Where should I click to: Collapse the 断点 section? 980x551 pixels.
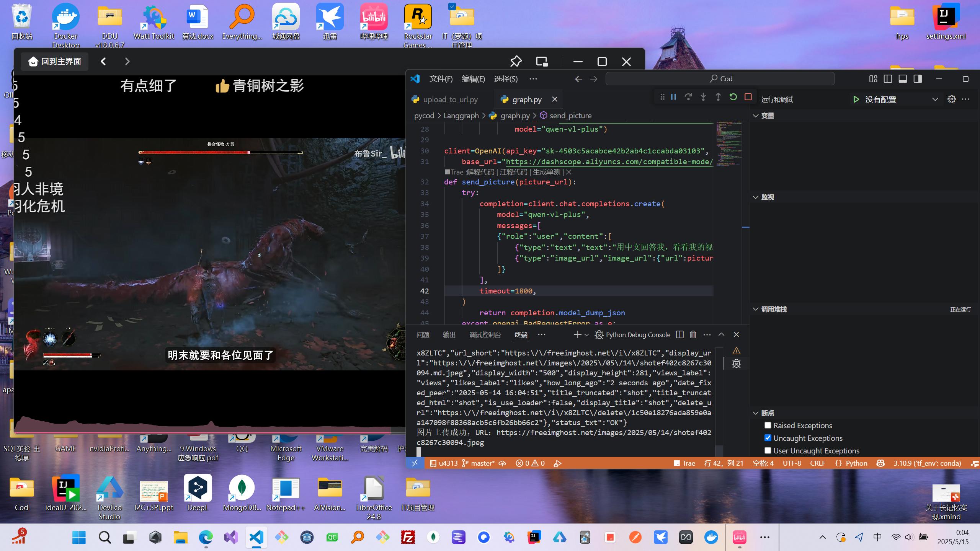coord(756,413)
